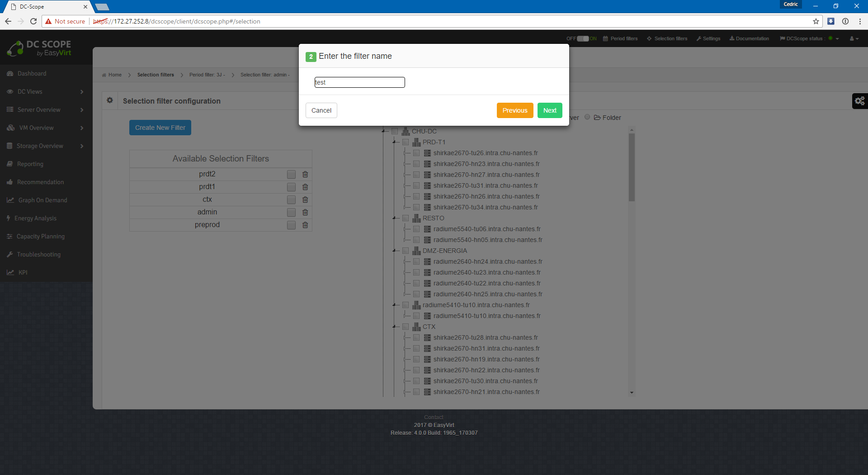The image size is (868, 475).
Task: Check the box for the admin filter
Action: [x=291, y=212]
